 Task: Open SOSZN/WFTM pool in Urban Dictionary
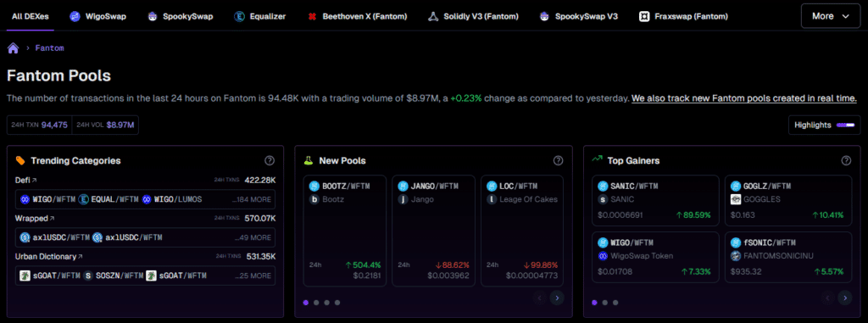click(x=113, y=276)
